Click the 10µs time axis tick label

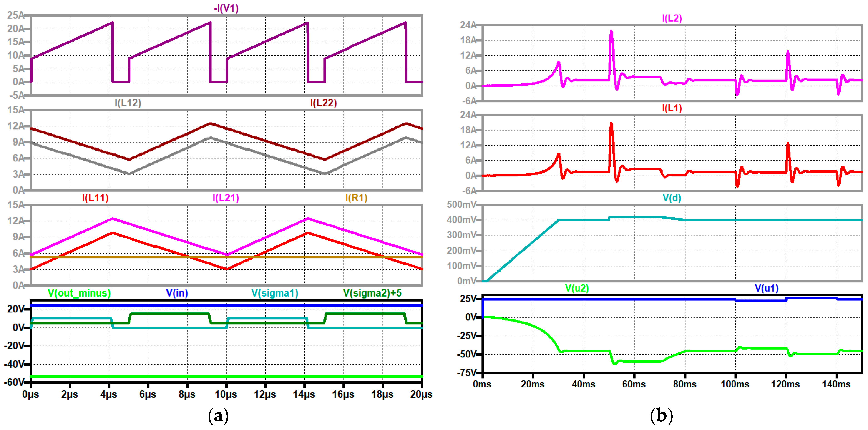tap(226, 394)
